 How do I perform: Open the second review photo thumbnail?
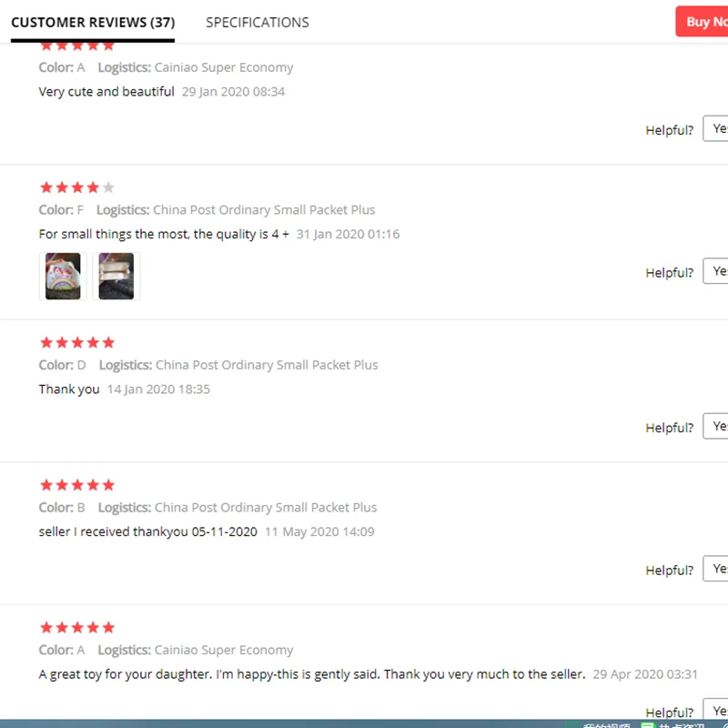[x=116, y=277]
